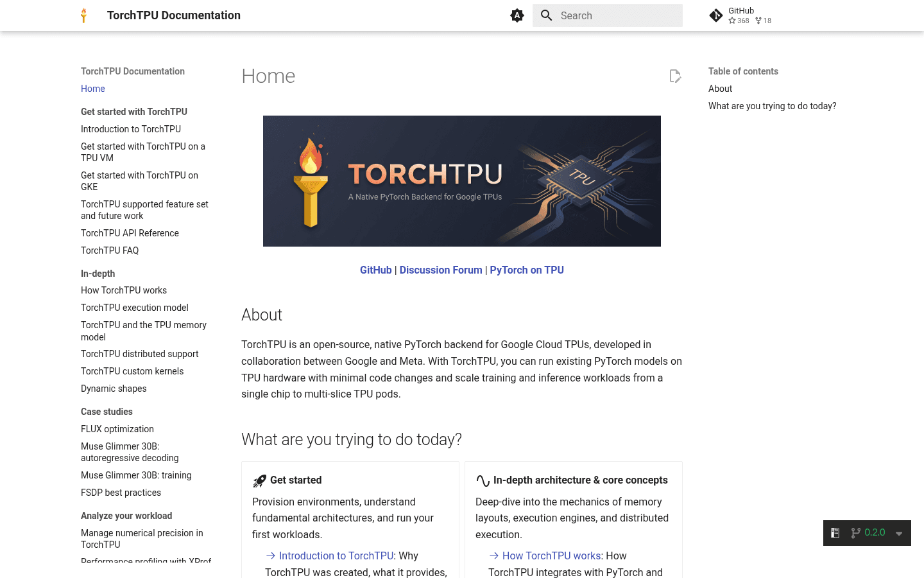Click Introduction to TorchTPU link in Get started card
The image size is (924, 578).
pos(336,556)
